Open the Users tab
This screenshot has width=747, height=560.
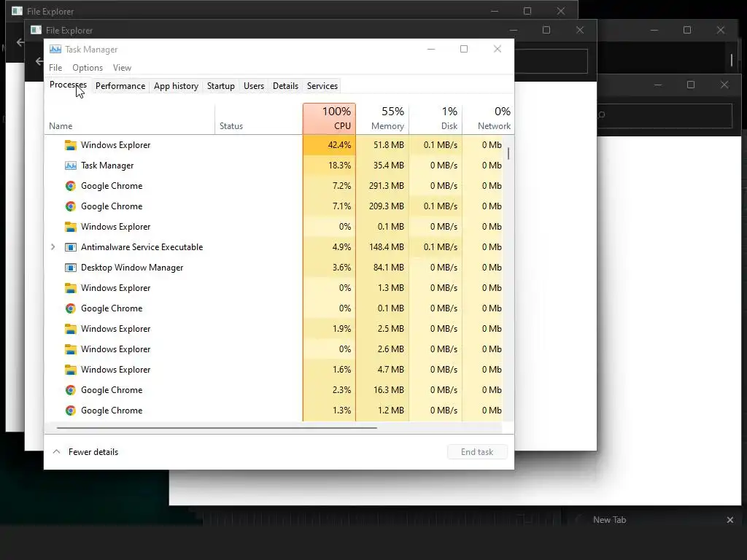[253, 86]
